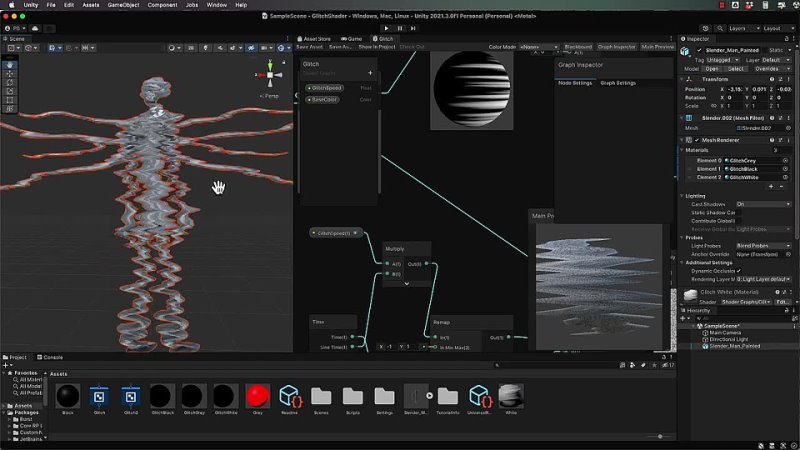
Task: Select the Glitch shader graph asset
Action: pyautogui.click(x=99, y=399)
